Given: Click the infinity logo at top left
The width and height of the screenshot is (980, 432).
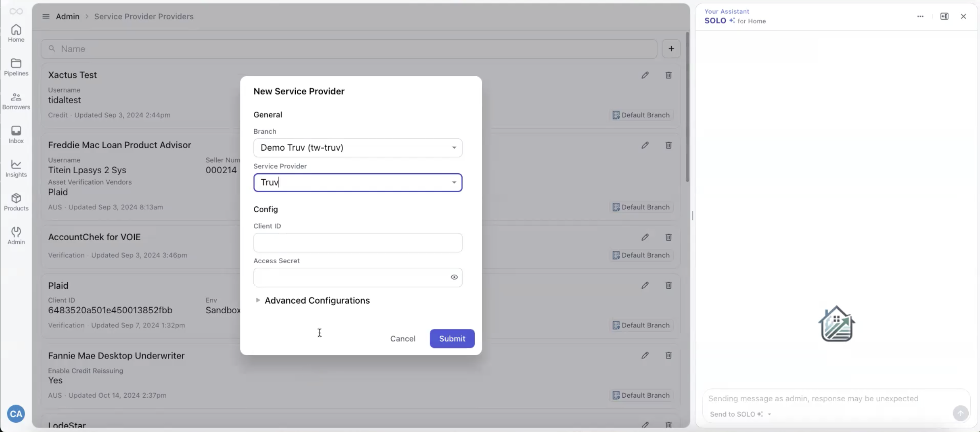Looking at the screenshot, I should pos(16,11).
